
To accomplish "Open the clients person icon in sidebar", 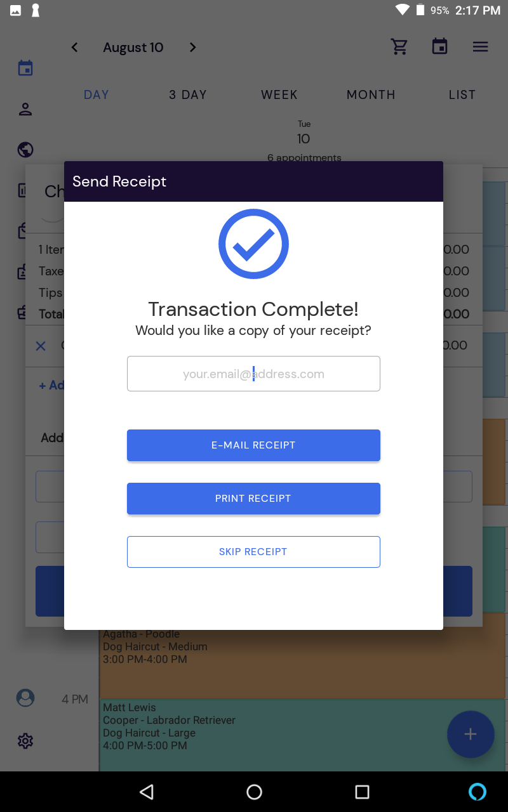I will (x=25, y=109).
